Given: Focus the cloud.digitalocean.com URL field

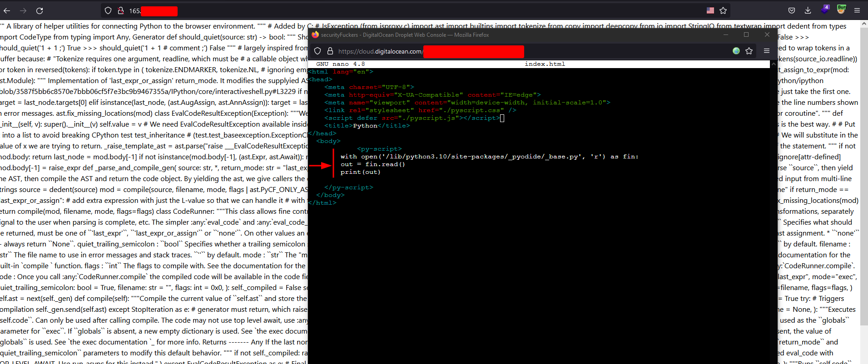Looking at the screenshot, I should (x=380, y=51).
